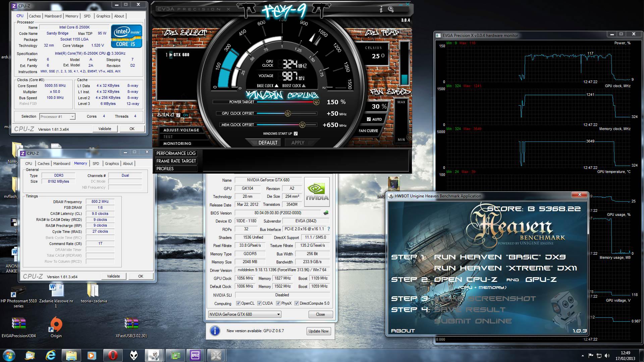Open GPU-Z taskbar button

click(x=175, y=355)
